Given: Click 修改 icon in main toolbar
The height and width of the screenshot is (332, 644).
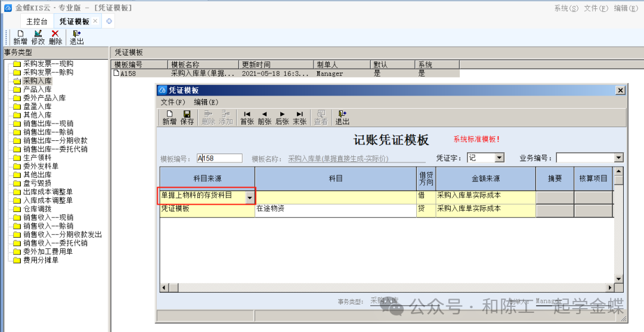Looking at the screenshot, I should tap(38, 38).
